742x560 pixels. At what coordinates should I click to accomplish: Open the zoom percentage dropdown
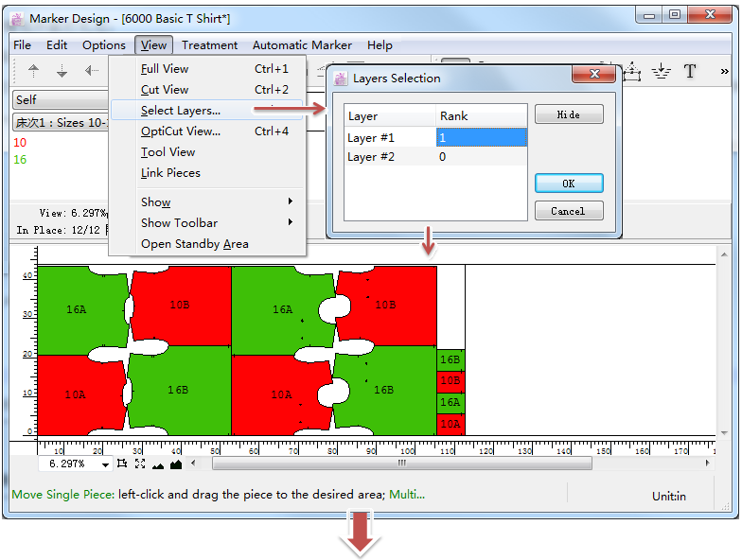pyautogui.click(x=103, y=464)
